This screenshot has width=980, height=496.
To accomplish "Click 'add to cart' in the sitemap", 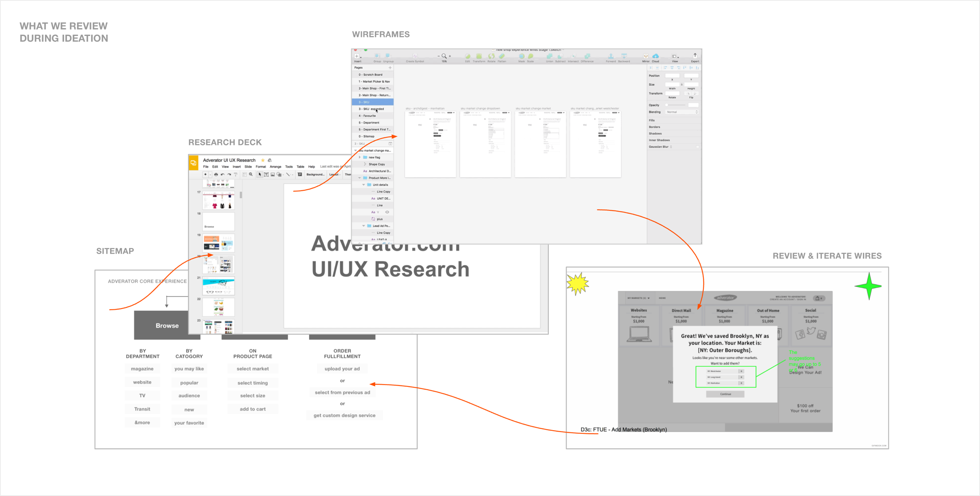I will pyautogui.click(x=253, y=409).
